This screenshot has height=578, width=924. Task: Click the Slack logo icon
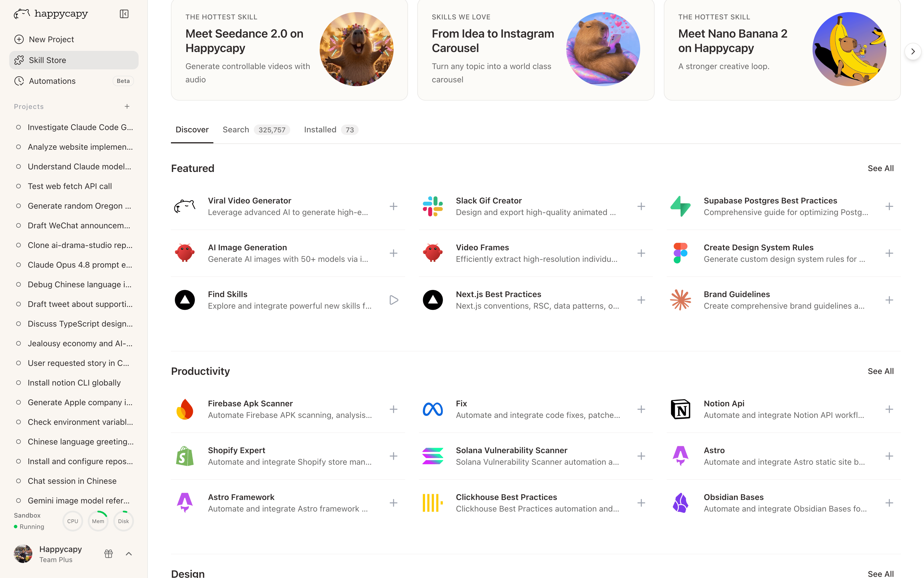(433, 206)
